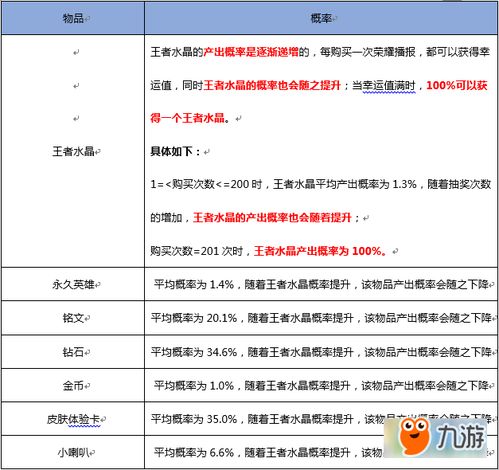
Task: Select the 永久英雄 item cell
Action: [x=73, y=284]
